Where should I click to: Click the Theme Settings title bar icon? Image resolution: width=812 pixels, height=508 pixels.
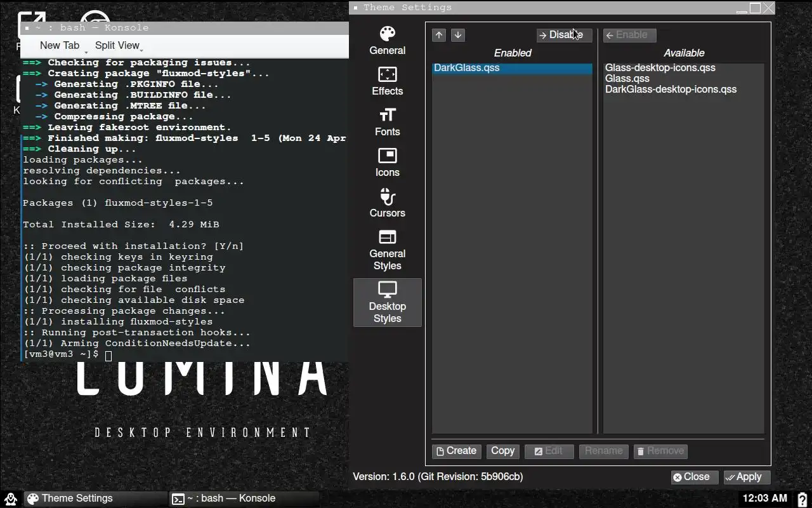click(x=356, y=8)
